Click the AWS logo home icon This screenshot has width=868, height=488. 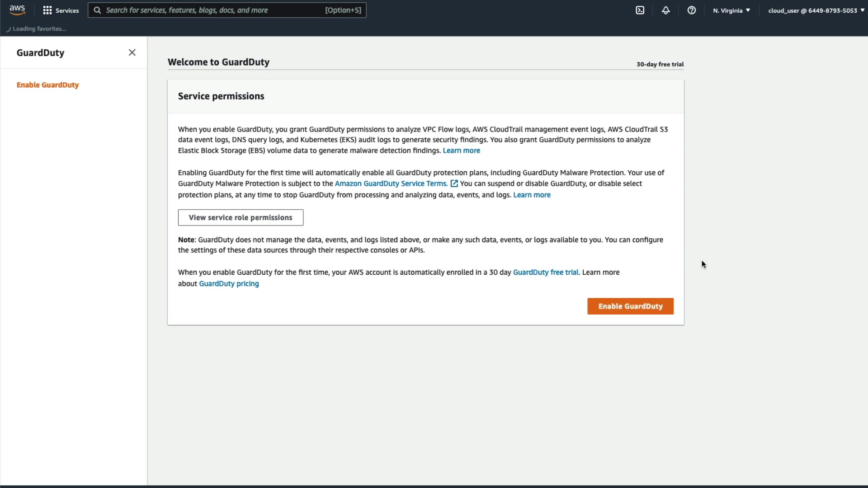[x=17, y=10]
